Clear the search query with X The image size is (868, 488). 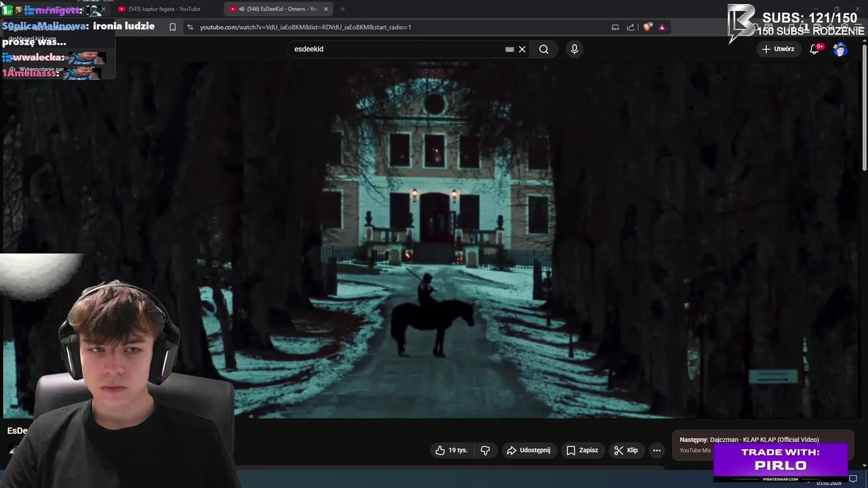click(522, 49)
